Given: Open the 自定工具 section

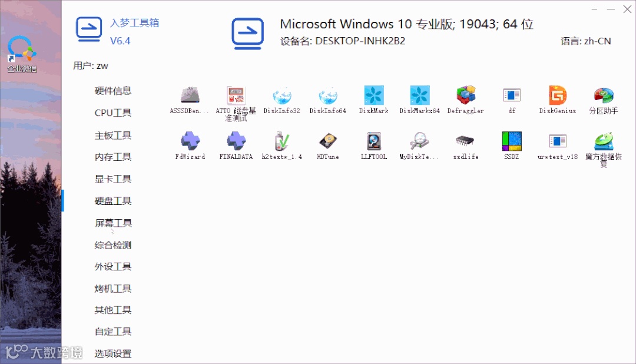Looking at the screenshot, I should [112, 332].
